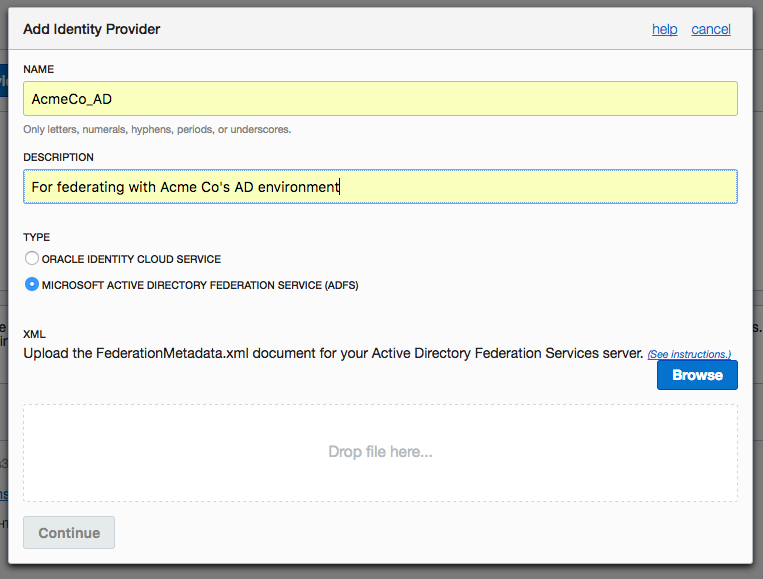
Task: Click the TYPE section label
Action: point(36,237)
